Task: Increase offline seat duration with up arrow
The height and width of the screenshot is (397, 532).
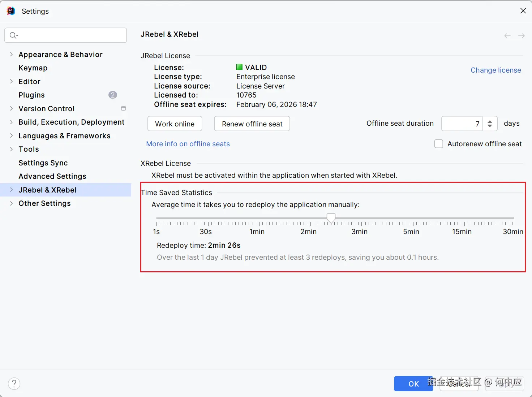Action: (x=490, y=121)
